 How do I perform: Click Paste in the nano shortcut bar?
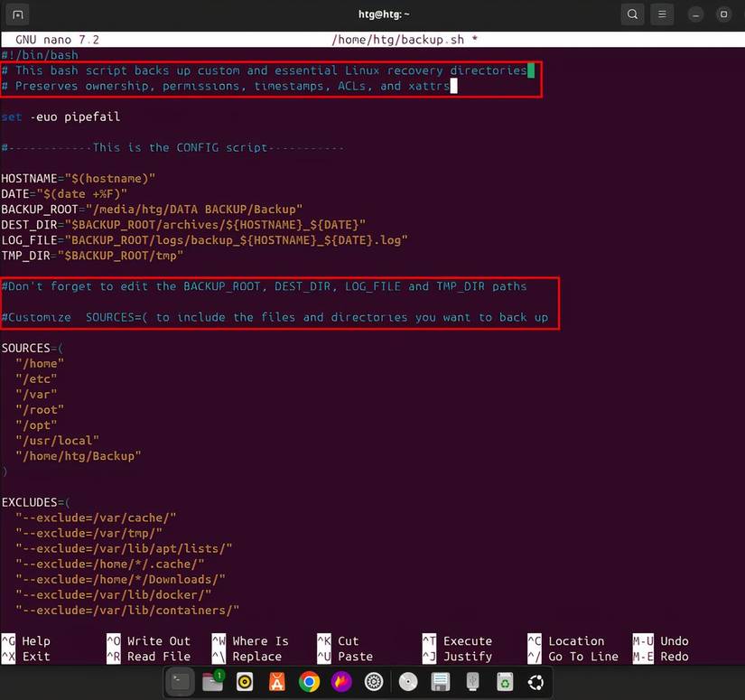pos(352,657)
